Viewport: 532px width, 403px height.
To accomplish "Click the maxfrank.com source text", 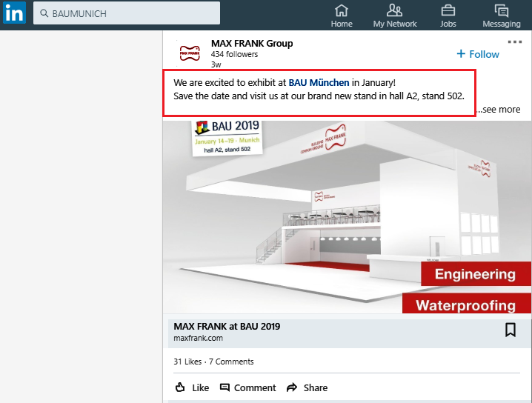I will 198,339.
